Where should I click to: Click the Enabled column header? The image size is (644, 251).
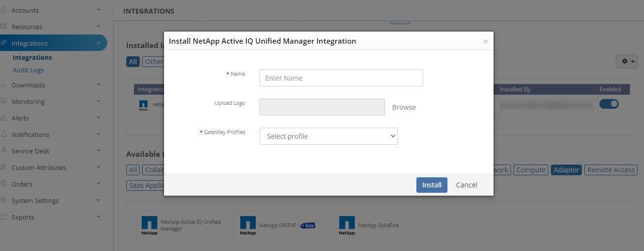click(610, 89)
